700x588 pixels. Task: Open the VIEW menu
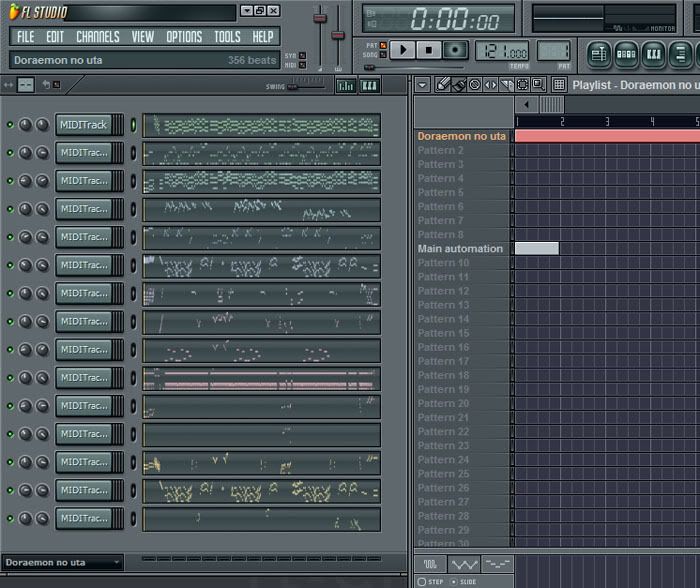(x=142, y=37)
